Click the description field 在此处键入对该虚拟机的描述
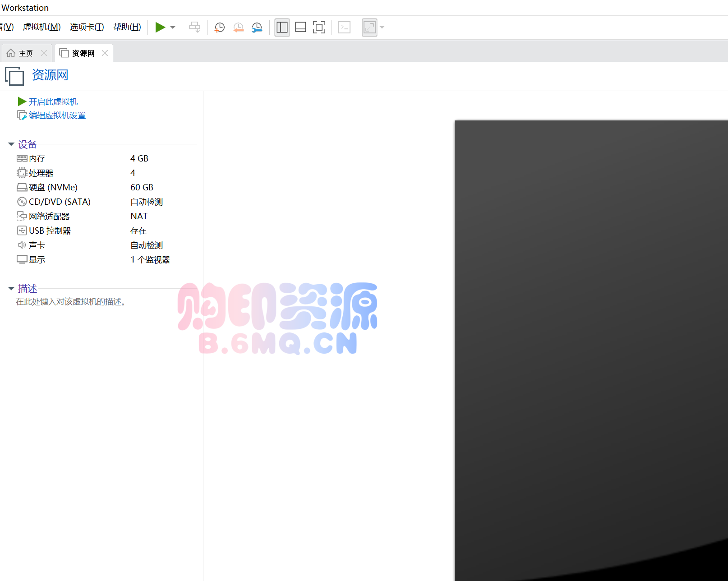Viewport: 728px width, 581px height. click(71, 301)
